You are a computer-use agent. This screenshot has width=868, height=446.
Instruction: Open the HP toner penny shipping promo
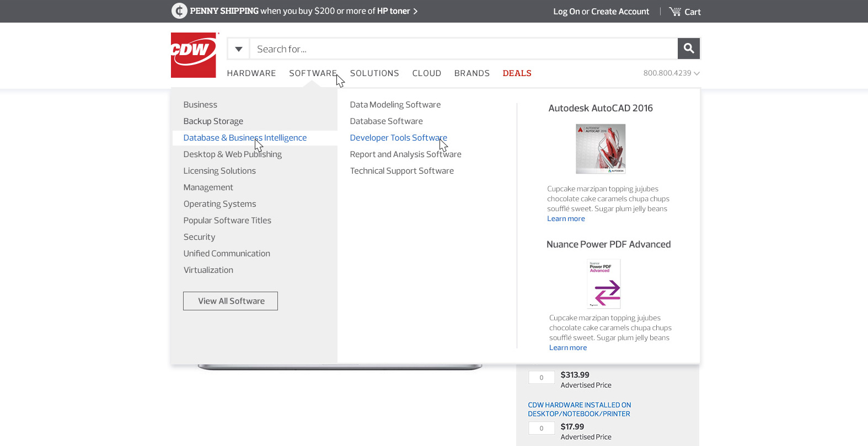click(303, 11)
